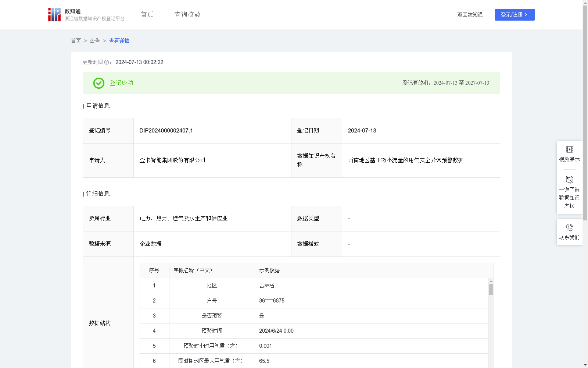Click the page scrollbar up arrow
Screen dimensions: 588x368
click(585, 3)
